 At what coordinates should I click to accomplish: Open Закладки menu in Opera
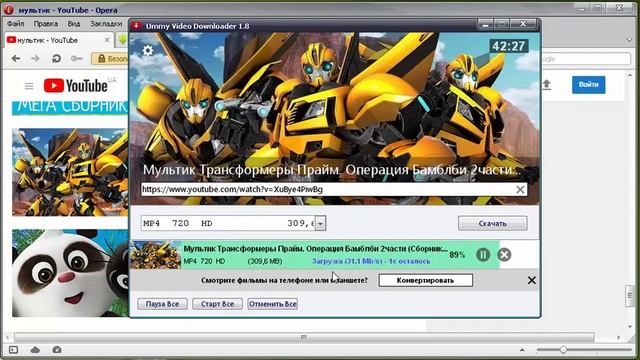coord(106,24)
